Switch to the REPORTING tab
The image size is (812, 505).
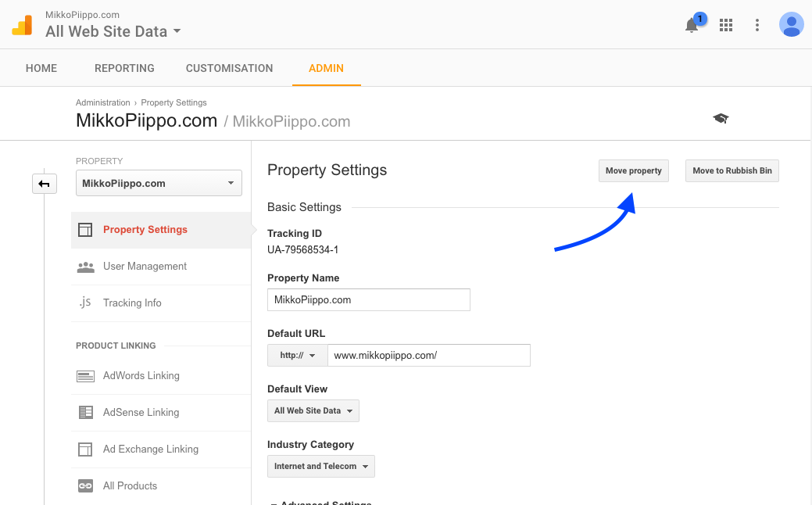(124, 68)
